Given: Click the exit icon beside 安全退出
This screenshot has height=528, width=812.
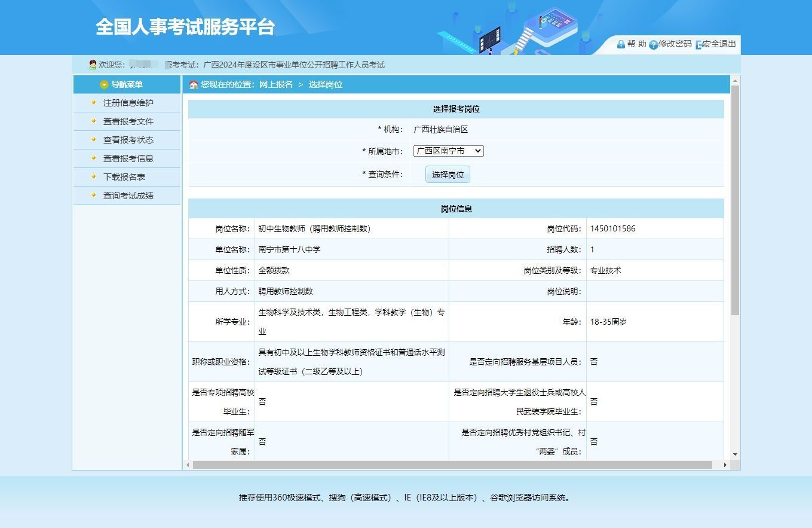Looking at the screenshot, I should coord(698,45).
